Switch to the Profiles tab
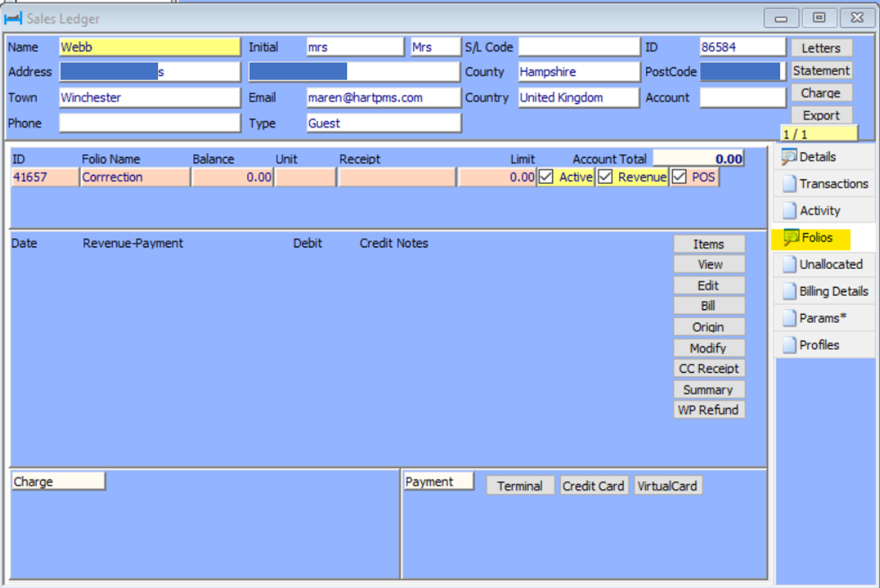Image resolution: width=880 pixels, height=588 pixels. [819, 345]
